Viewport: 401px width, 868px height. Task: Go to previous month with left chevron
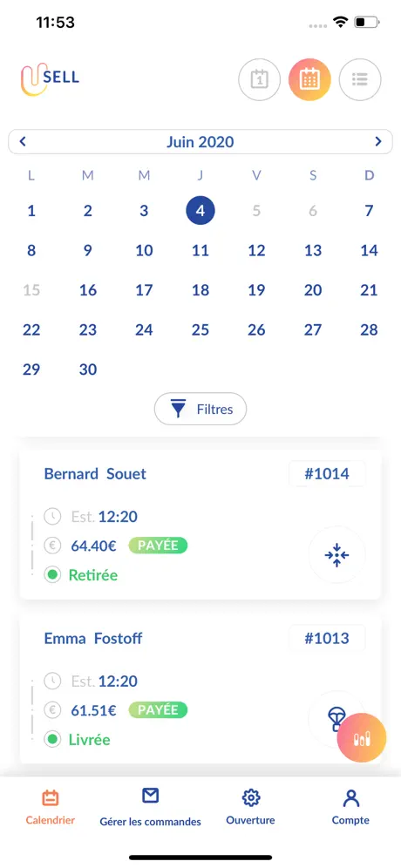pyautogui.click(x=23, y=142)
